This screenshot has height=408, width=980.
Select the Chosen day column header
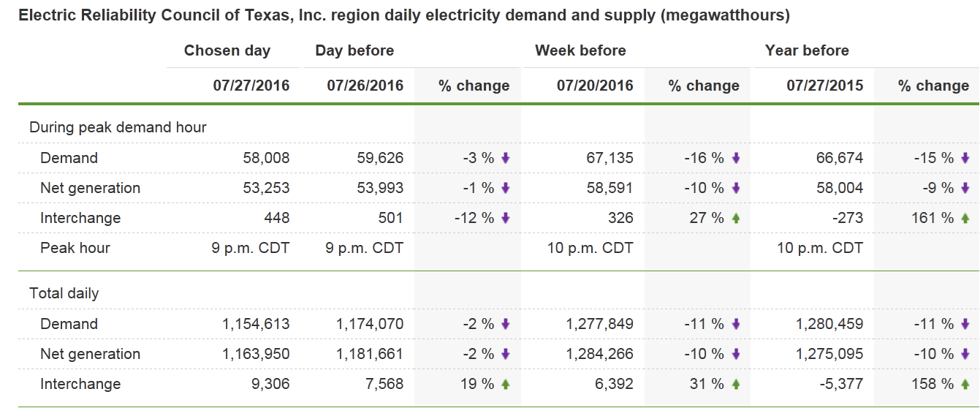(227, 50)
